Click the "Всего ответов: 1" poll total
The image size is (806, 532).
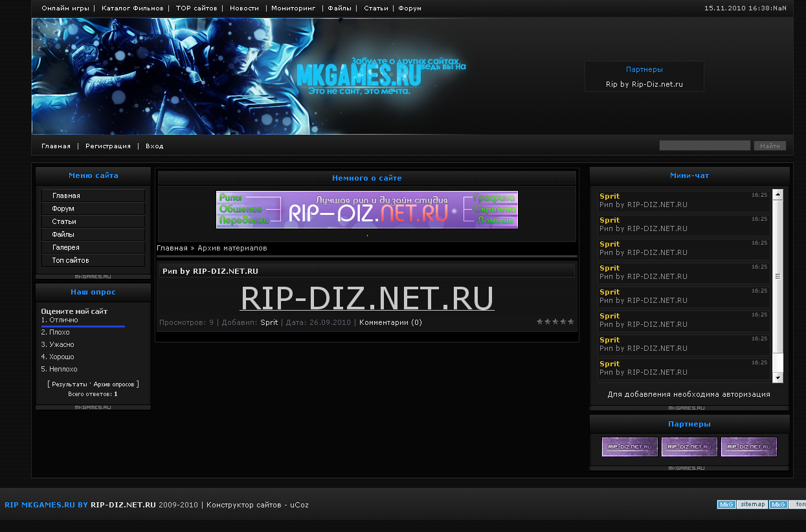93,393
